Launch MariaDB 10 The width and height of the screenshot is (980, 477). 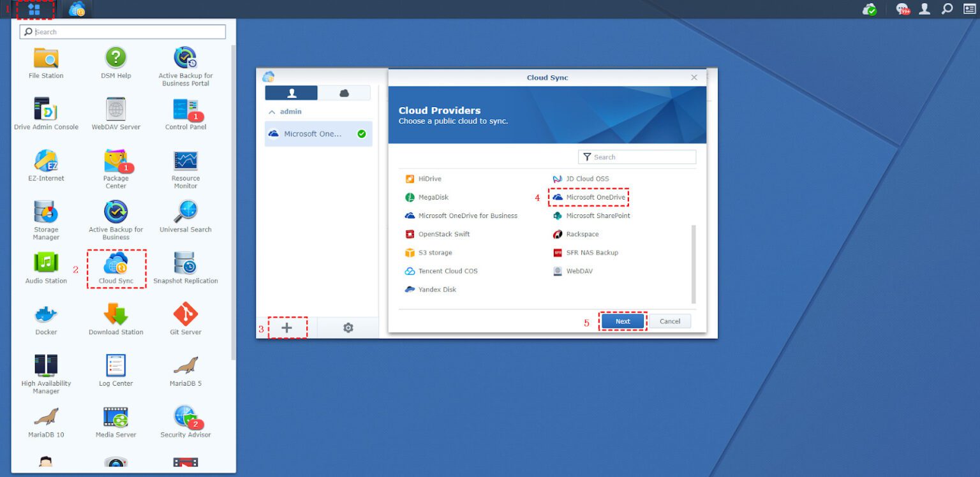pyautogui.click(x=46, y=422)
